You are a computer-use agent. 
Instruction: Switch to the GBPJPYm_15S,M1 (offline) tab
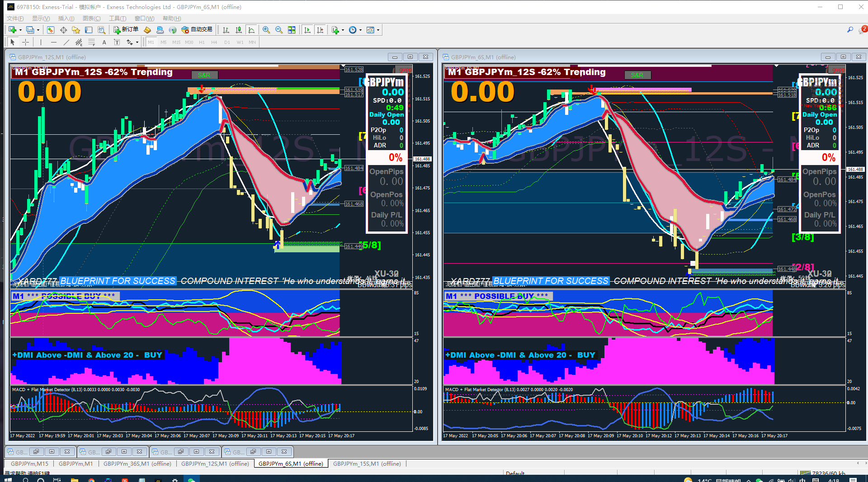click(367, 463)
